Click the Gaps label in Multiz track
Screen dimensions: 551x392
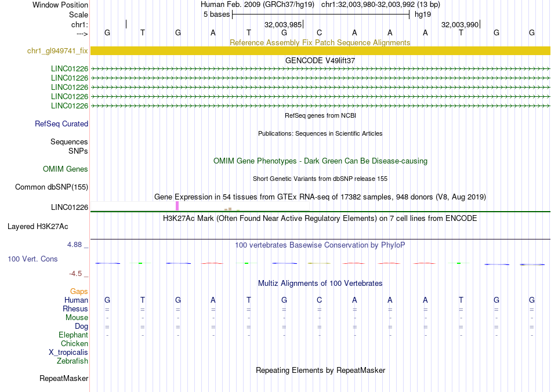point(79,291)
